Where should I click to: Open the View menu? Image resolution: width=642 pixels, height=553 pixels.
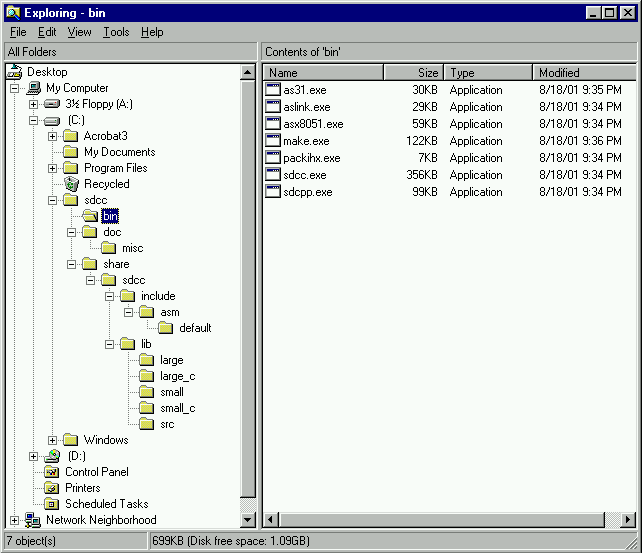79,32
